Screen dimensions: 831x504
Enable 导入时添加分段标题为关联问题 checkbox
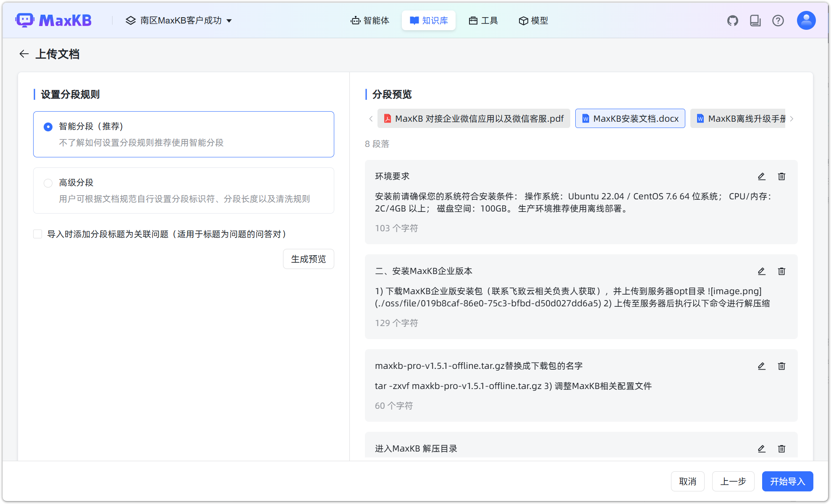click(x=38, y=234)
